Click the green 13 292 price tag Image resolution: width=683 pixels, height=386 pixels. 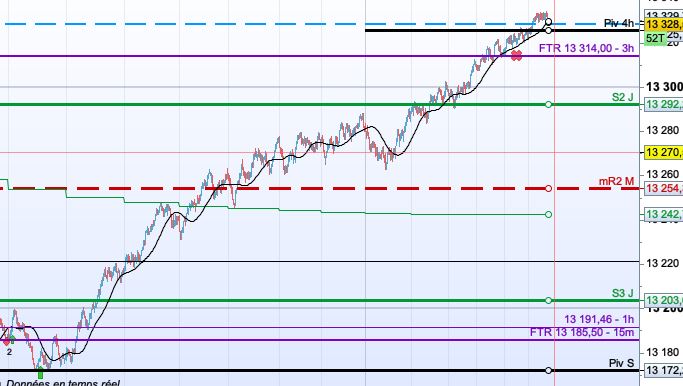[x=663, y=105]
